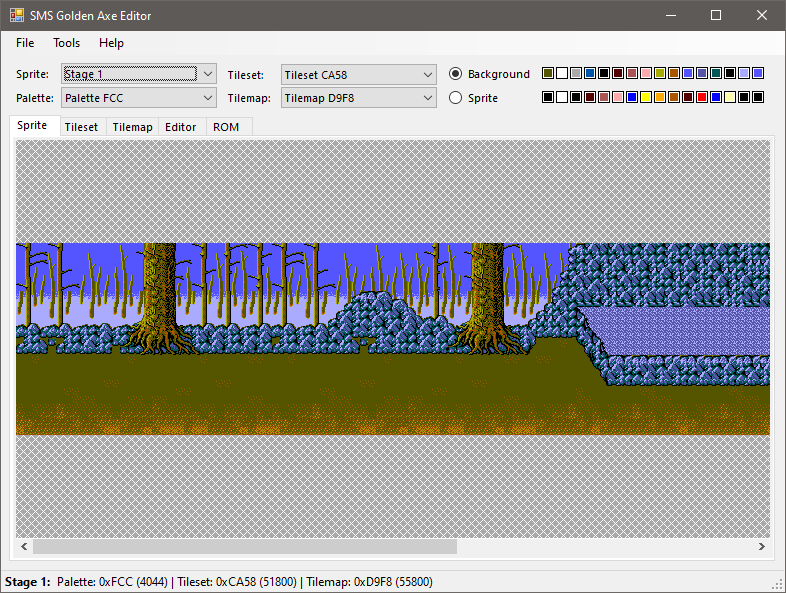Pick the pale yellow swatch in sprite palette

730,97
